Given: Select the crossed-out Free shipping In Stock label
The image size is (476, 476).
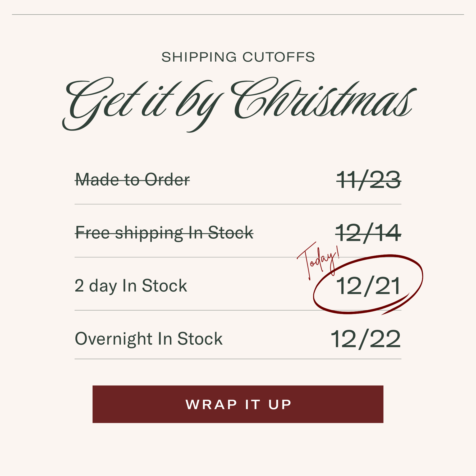Looking at the screenshot, I should pyautogui.click(x=164, y=233).
